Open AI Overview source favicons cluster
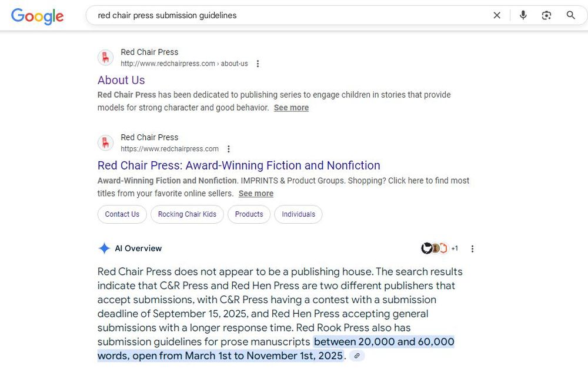This screenshot has height=375, width=588. point(439,248)
